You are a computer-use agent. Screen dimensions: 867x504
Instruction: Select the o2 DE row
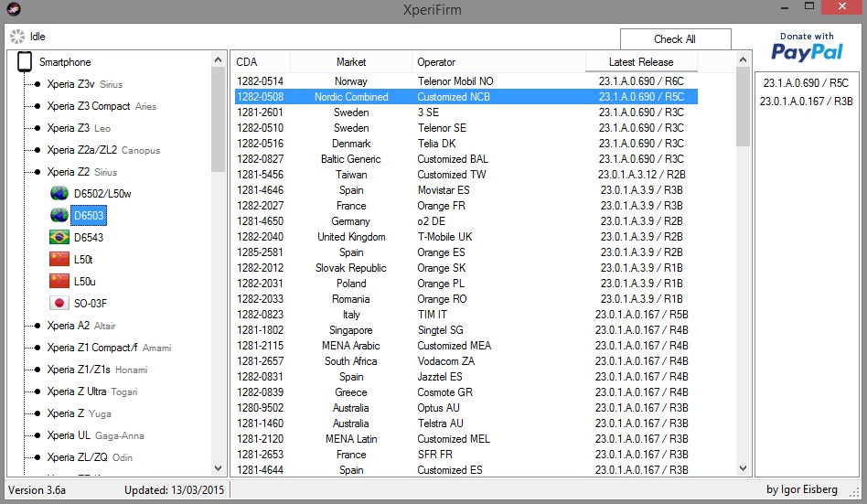point(466,221)
